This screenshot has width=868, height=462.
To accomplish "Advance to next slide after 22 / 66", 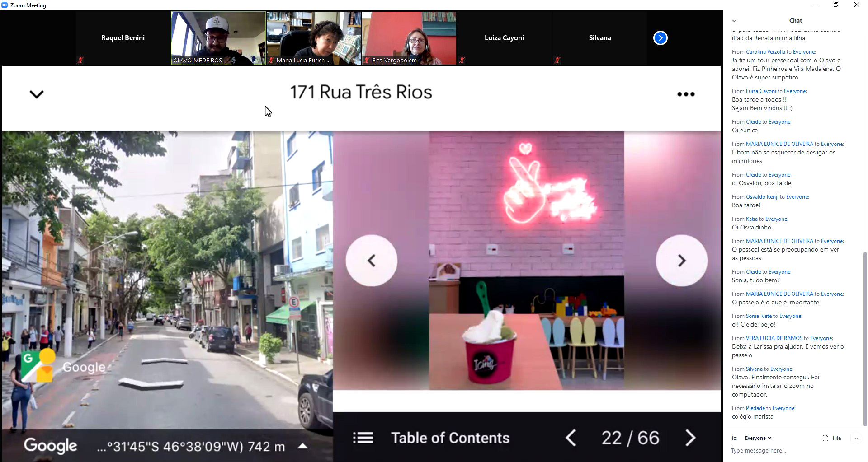I will click(x=690, y=438).
